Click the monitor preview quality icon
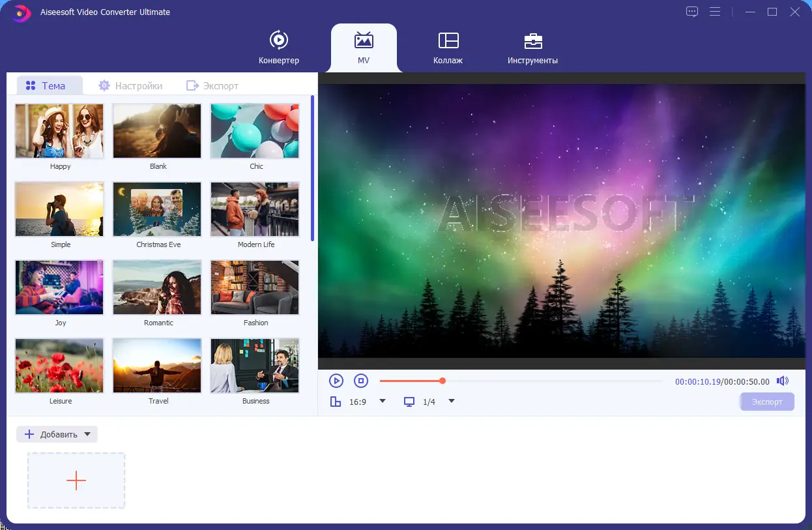 [409, 402]
